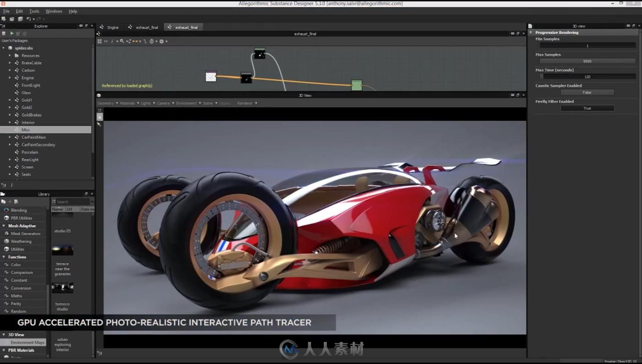Select the Porcelain graph item

(30, 152)
